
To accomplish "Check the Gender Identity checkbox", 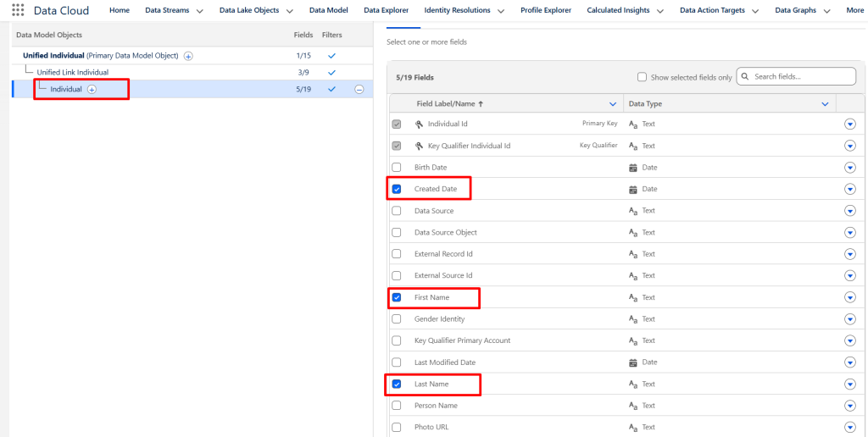I will pyautogui.click(x=397, y=318).
